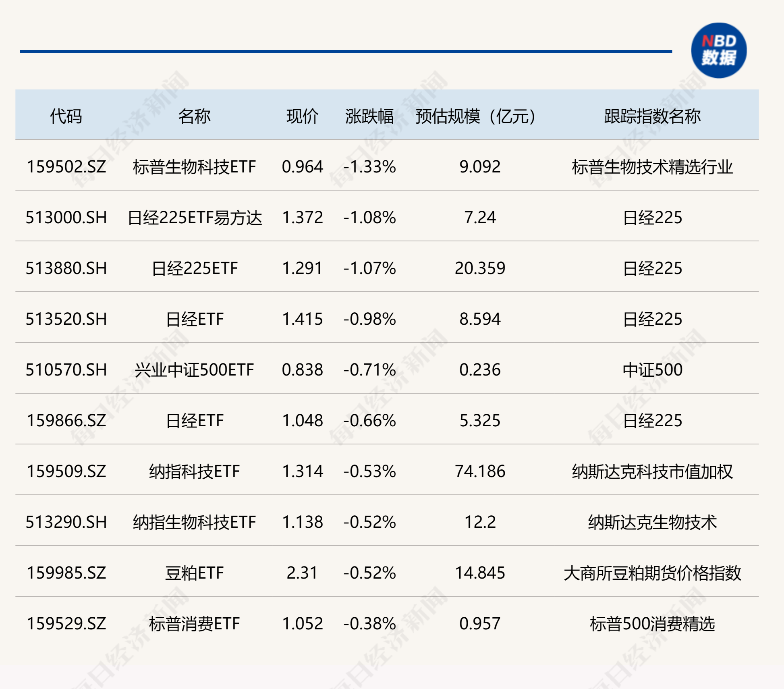Select the 代码 column header
Viewport: 784px width, 689px height.
pos(66,116)
